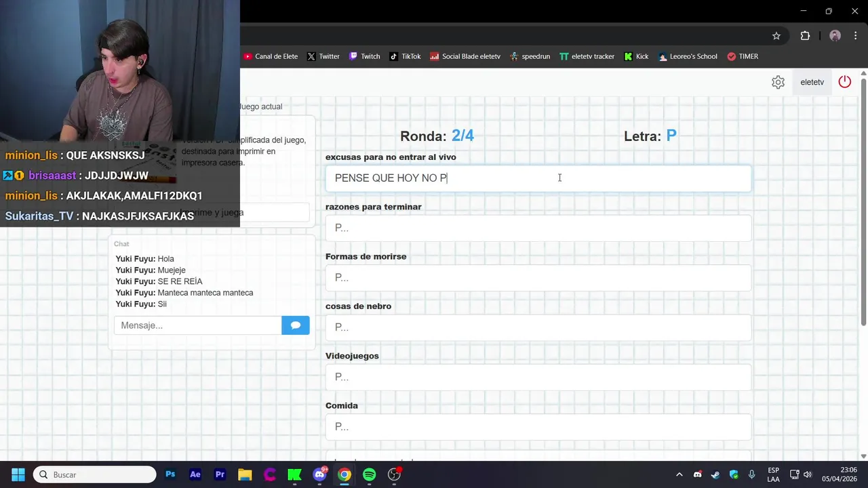868x488 pixels.
Task: Open the pink C app in taskbar
Action: pyautogui.click(x=270, y=474)
